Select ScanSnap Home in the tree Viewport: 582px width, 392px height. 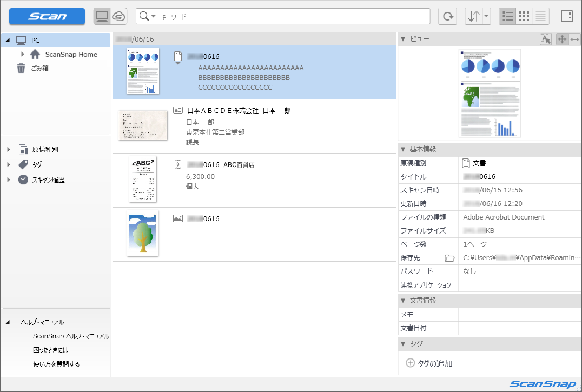[x=71, y=54]
